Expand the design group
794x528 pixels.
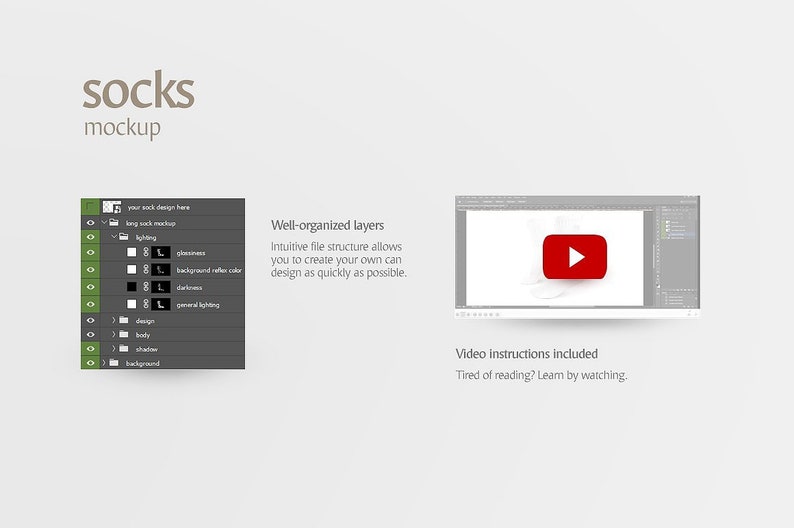pos(113,320)
